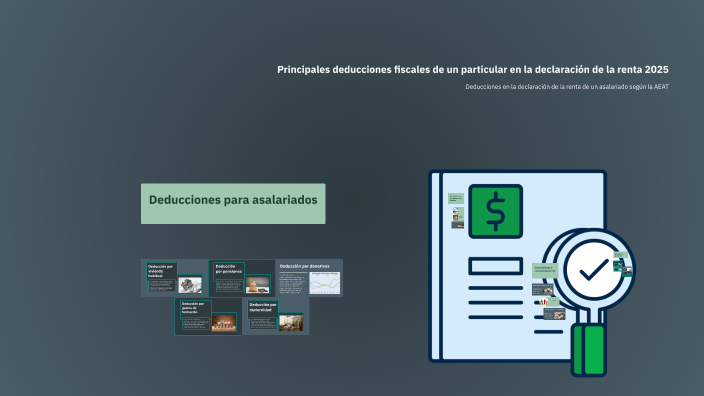Image resolution: width=704 pixels, height=396 pixels.
Task: Open the 'Deducción por vivienda habitual' slide title
Action: point(161,271)
